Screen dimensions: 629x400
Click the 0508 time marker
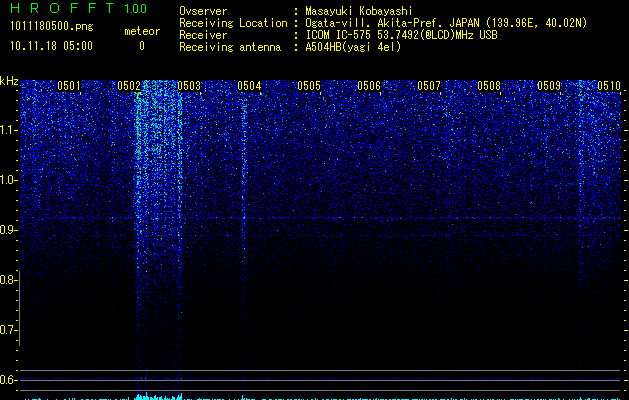489,85
